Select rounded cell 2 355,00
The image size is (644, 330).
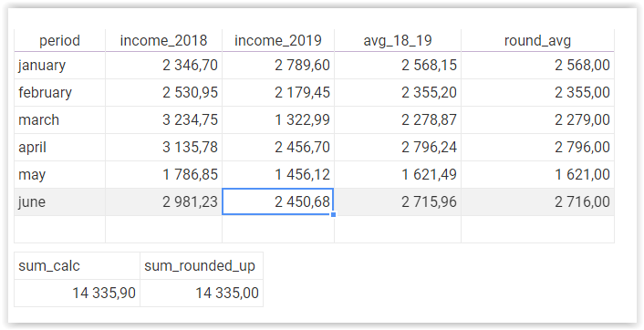pos(537,92)
